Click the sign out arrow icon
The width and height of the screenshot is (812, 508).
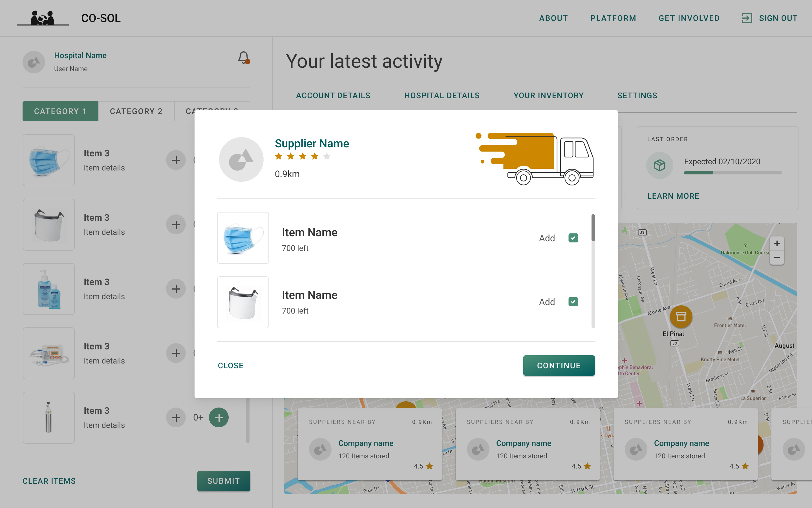(747, 18)
